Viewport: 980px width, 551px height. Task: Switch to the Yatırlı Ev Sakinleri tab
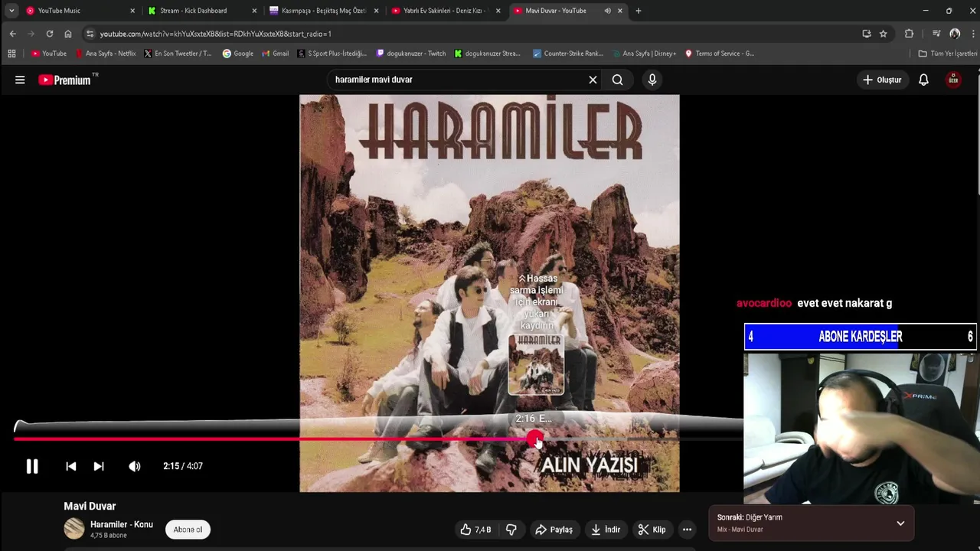click(x=446, y=11)
